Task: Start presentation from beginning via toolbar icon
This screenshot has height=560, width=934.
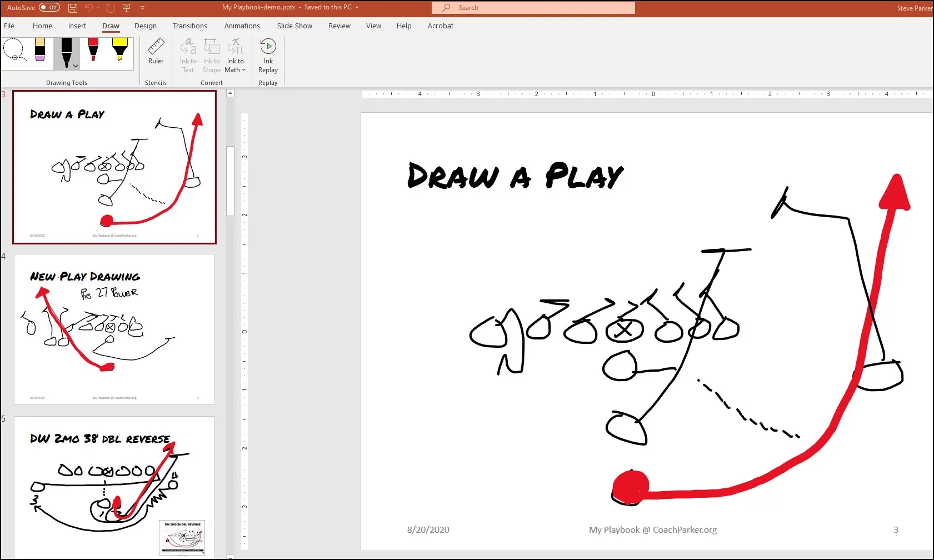Action: click(126, 8)
